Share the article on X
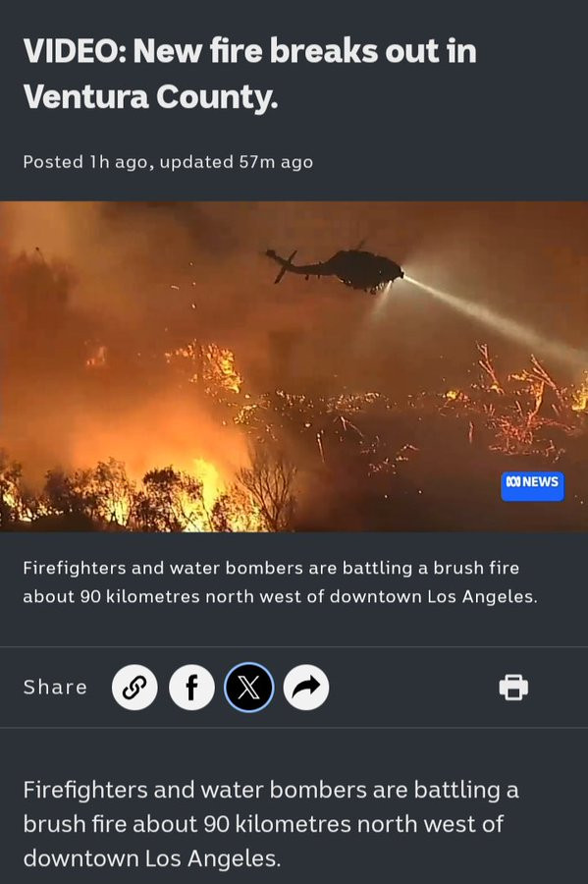 click(x=249, y=688)
